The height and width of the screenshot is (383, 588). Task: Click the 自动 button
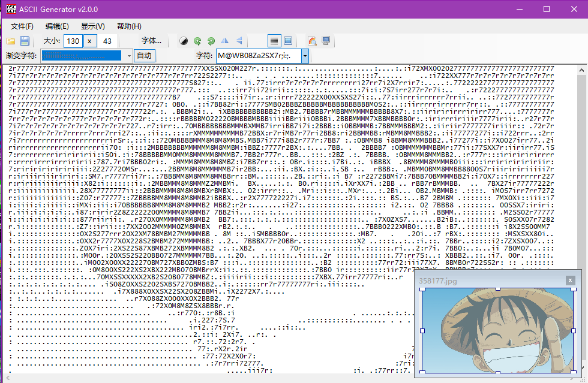[144, 55]
